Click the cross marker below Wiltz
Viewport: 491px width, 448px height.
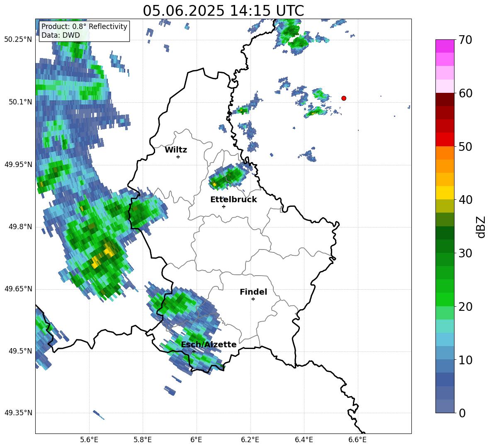178,157
